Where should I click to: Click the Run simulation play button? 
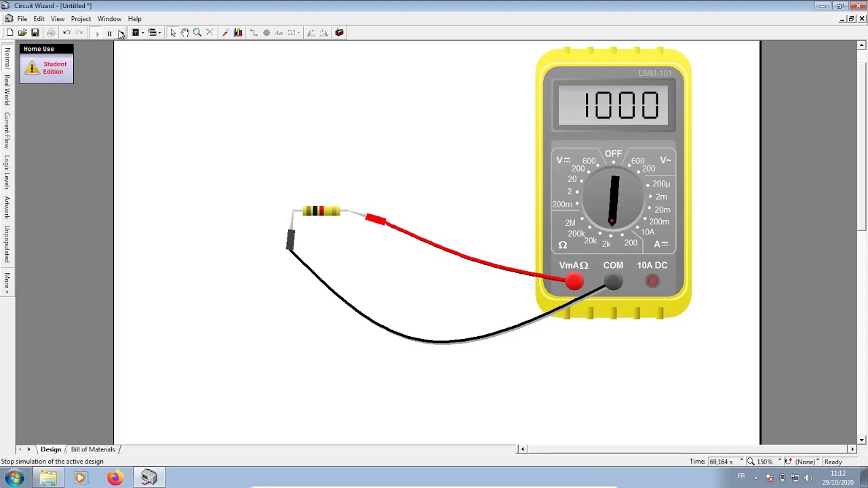point(97,33)
